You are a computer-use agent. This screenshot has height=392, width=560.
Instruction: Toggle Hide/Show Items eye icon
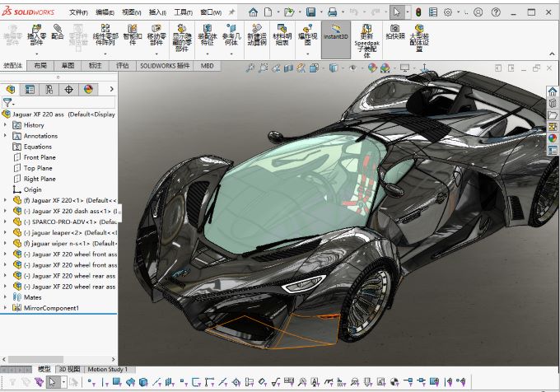(x=352, y=68)
